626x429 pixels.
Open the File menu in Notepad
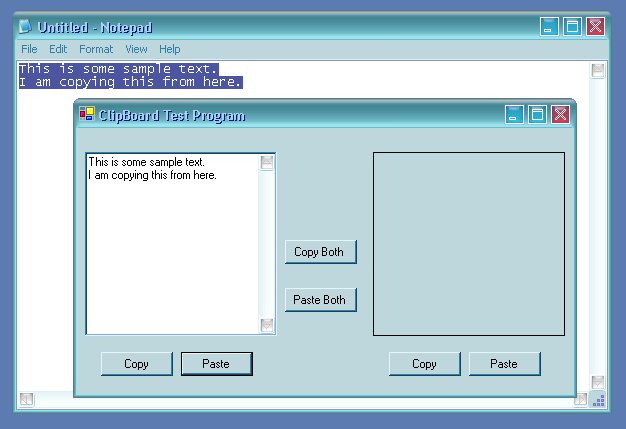pyautogui.click(x=29, y=49)
